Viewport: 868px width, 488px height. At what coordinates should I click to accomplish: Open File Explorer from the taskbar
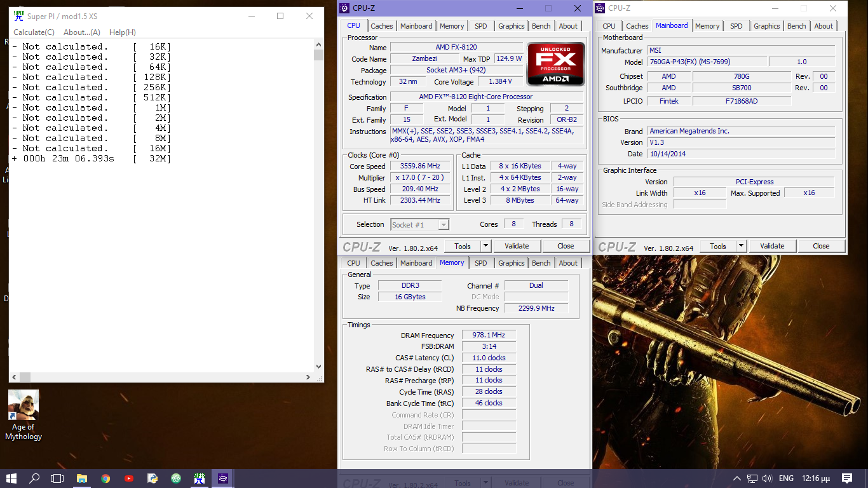[x=82, y=478]
